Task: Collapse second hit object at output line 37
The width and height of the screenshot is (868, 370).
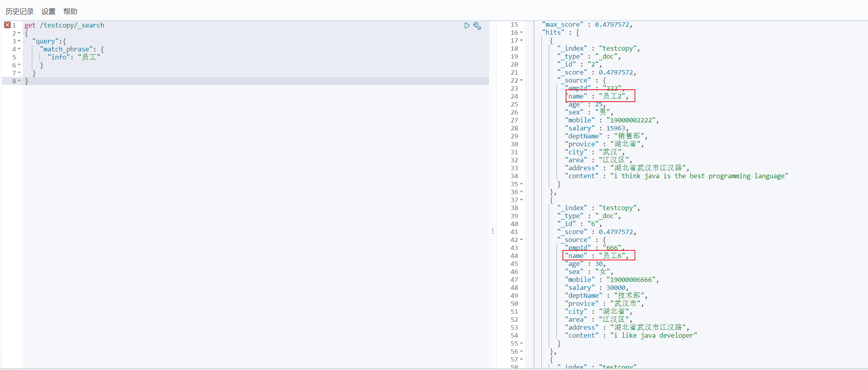Action: 521,200
